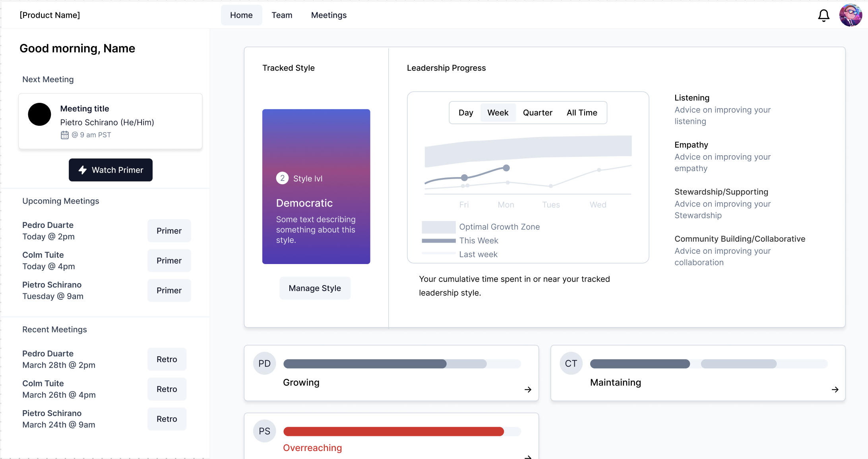Click the Democratic style card
Viewport: 868px width, 459px height.
tap(316, 187)
